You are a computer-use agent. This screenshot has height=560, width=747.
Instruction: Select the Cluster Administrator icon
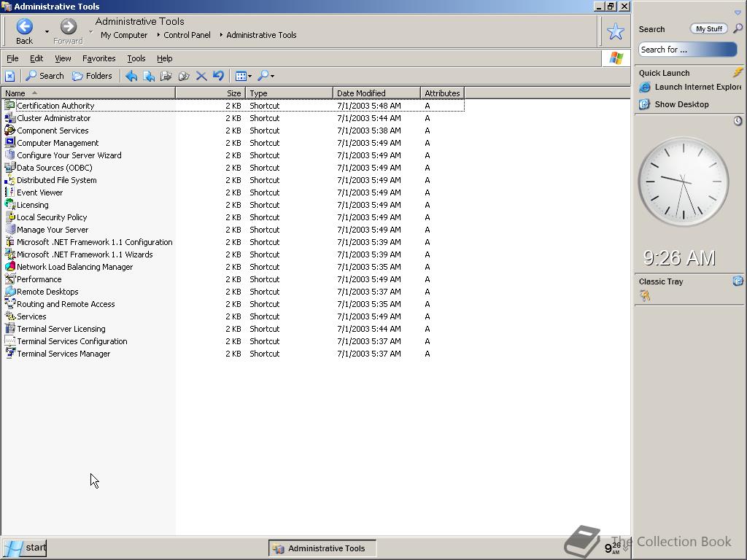pyautogui.click(x=9, y=117)
